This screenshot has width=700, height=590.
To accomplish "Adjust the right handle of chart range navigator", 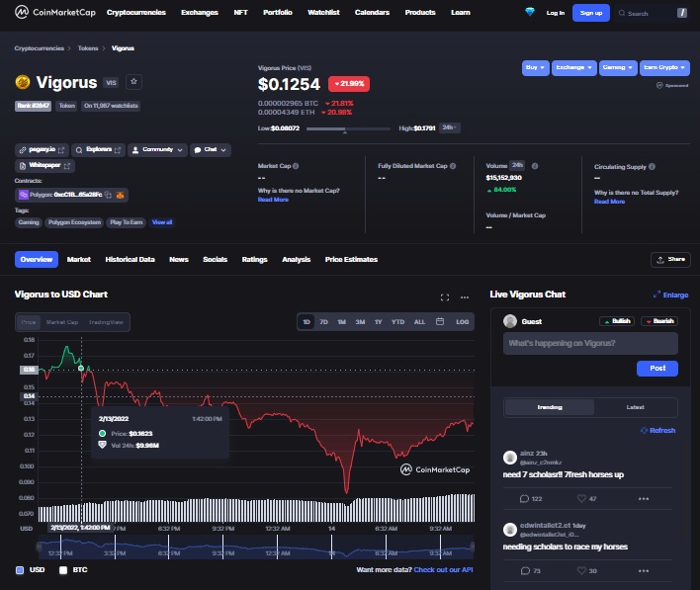I will click(x=472, y=547).
